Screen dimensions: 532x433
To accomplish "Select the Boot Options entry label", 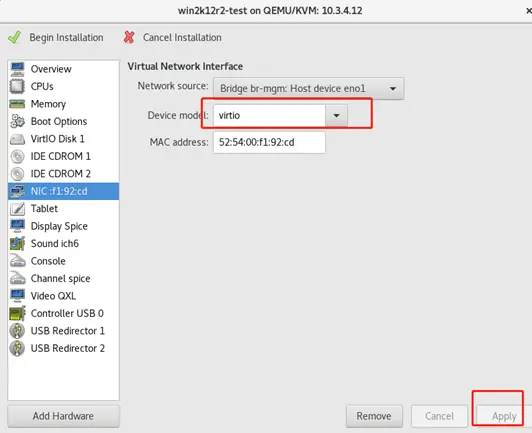I will 59,121.
